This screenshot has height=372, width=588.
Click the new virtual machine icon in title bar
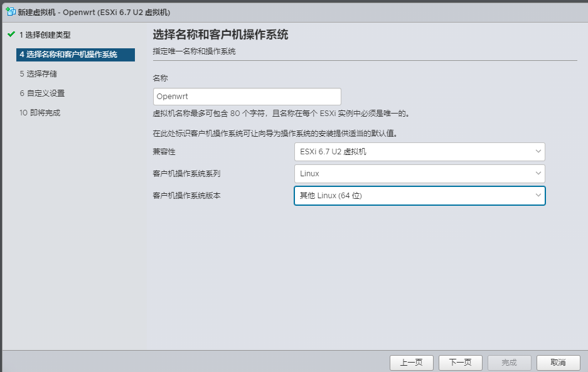(x=11, y=12)
